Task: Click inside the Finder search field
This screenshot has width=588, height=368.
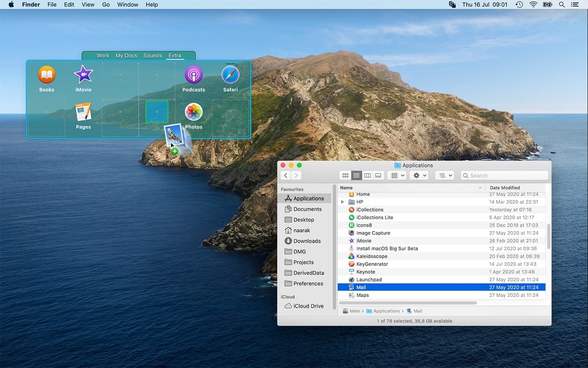Action: pos(503,175)
